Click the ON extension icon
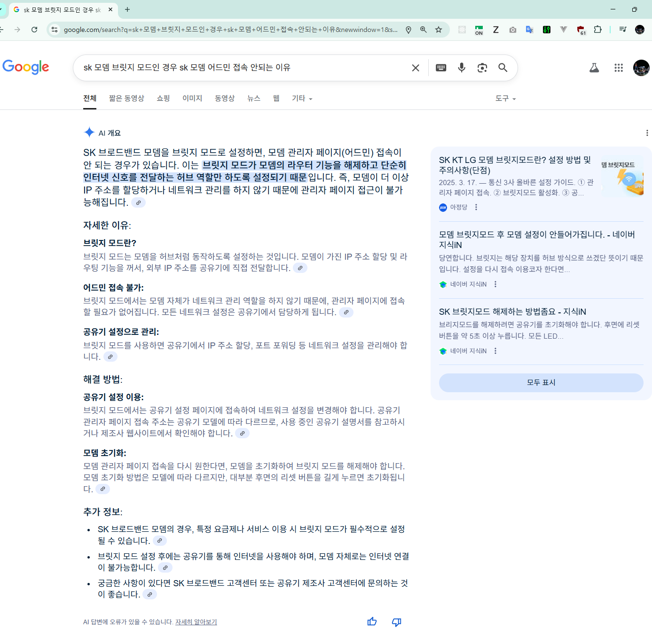Viewport: 652px width, 644px height. tap(479, 30)
